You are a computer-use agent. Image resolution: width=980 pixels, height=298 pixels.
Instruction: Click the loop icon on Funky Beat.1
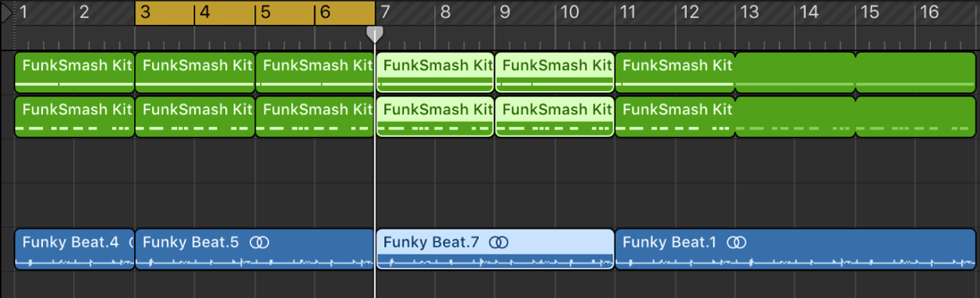(x=737, y=242)
